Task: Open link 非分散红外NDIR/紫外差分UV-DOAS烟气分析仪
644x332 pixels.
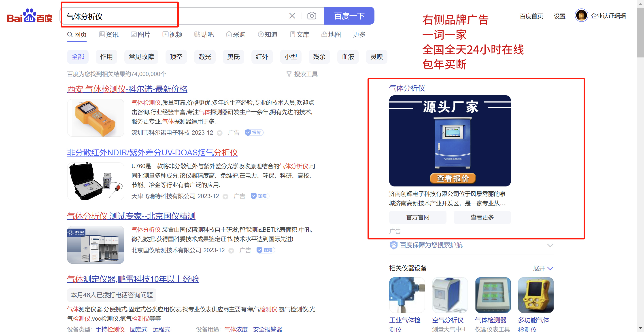Action: tap(152, 152)
